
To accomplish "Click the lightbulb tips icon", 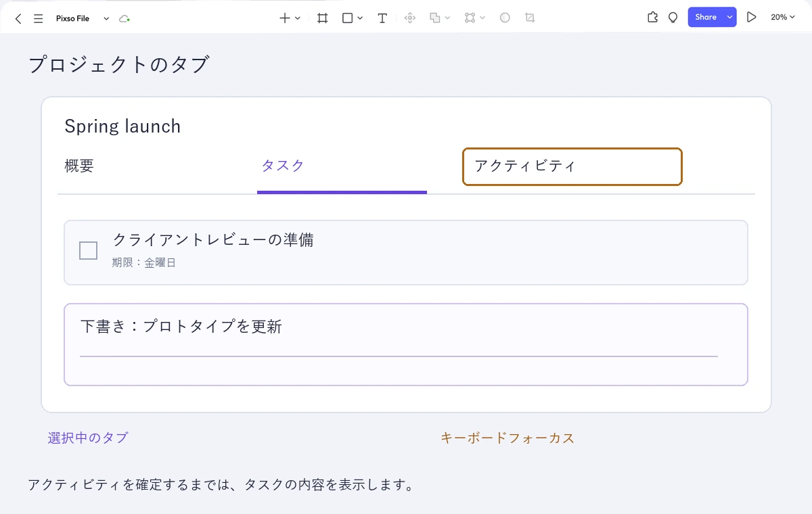I will click(x=673, y=18).
